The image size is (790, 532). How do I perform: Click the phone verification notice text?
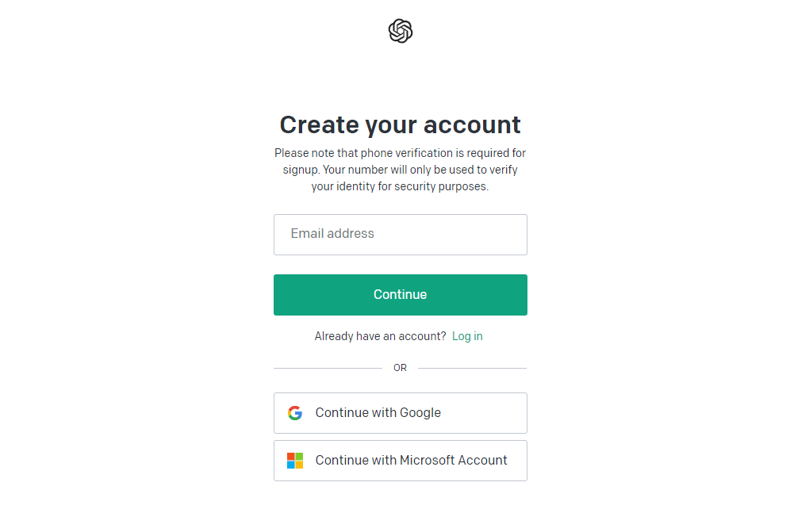point(400,169)
